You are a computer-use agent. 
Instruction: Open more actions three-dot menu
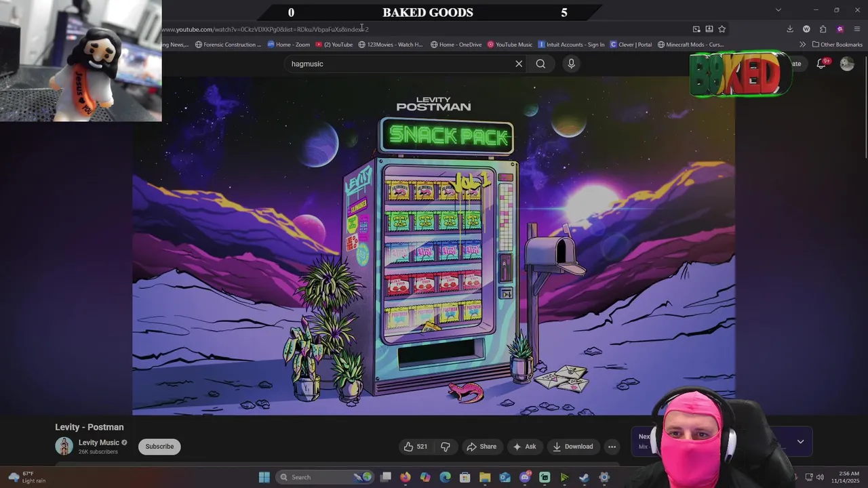pos(612,447)
